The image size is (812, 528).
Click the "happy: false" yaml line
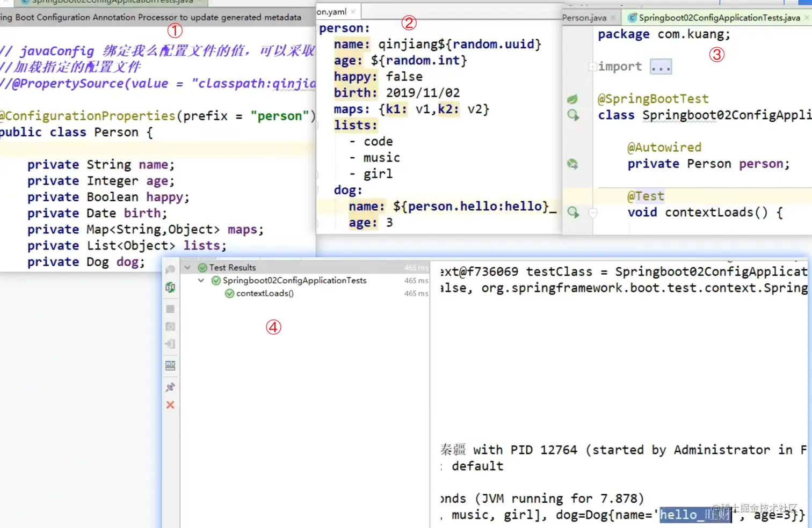coord(378,77)
